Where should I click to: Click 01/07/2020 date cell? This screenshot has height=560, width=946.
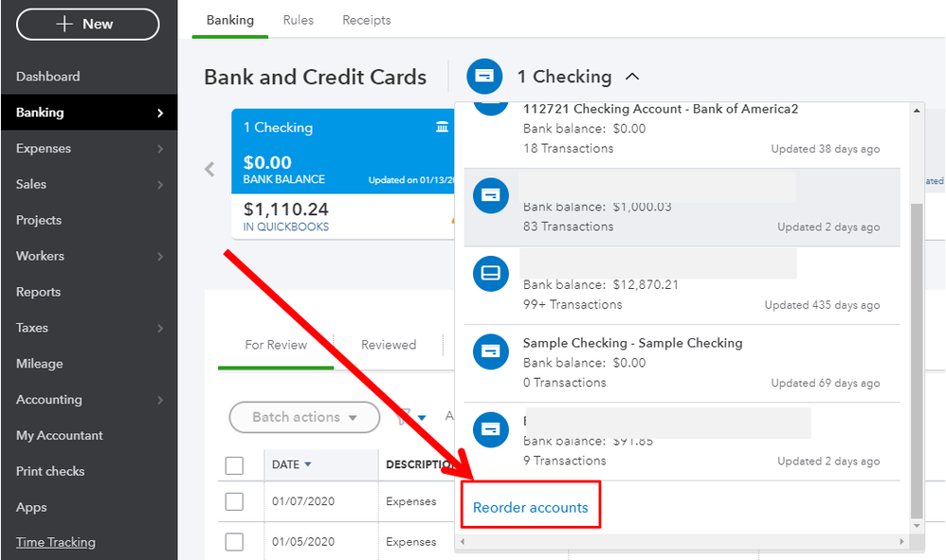click(x=303, y=501)
